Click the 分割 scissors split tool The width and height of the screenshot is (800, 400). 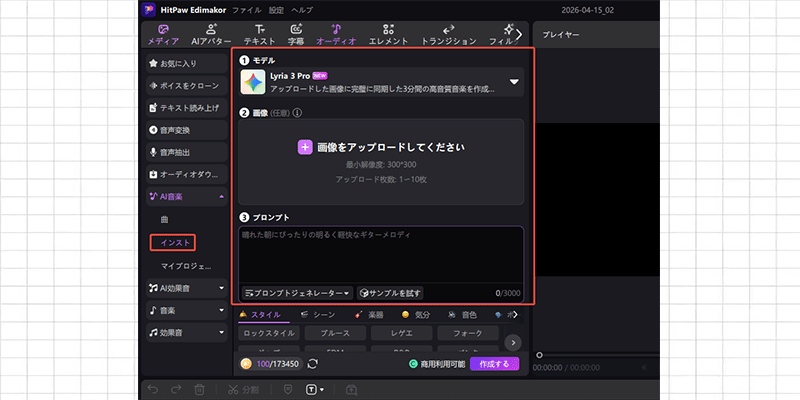point(243,390)
